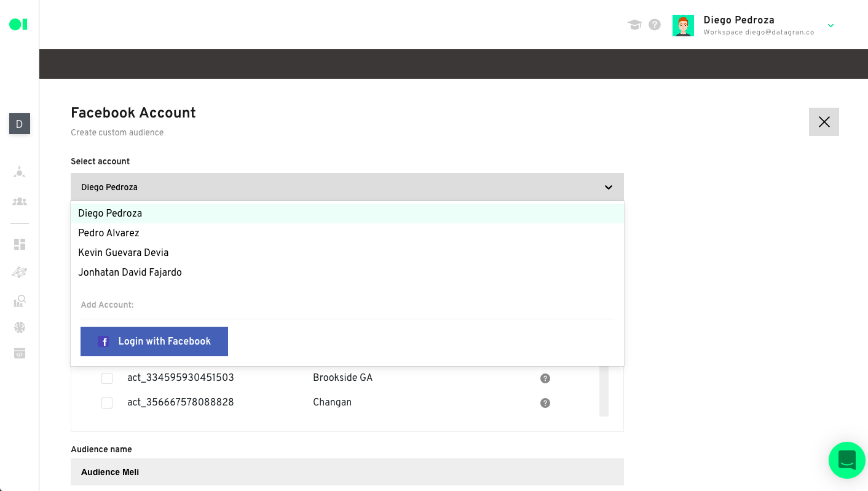Click the act_356667578088828 ID text
868x491 pixels.
coord(181,402)
